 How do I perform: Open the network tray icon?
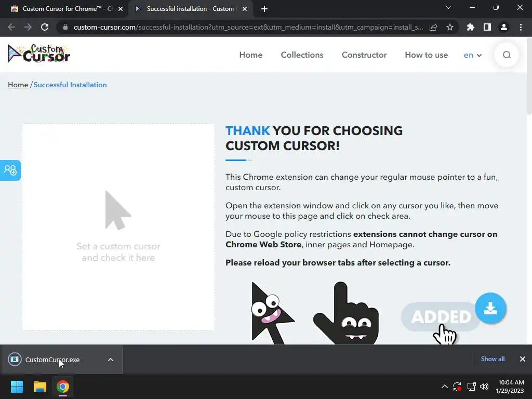(471, 387)
